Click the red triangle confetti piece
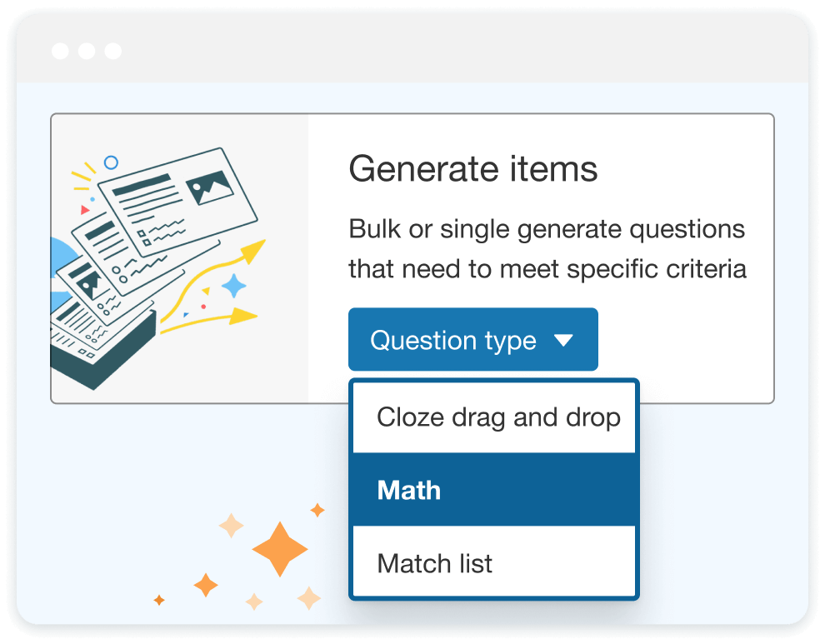825x644 pixels. point(84,210)
